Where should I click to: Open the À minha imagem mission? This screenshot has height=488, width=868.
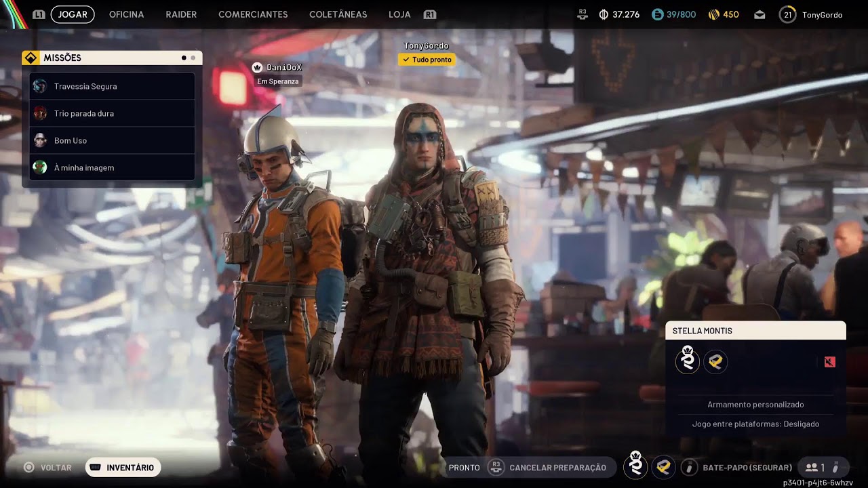113,167
